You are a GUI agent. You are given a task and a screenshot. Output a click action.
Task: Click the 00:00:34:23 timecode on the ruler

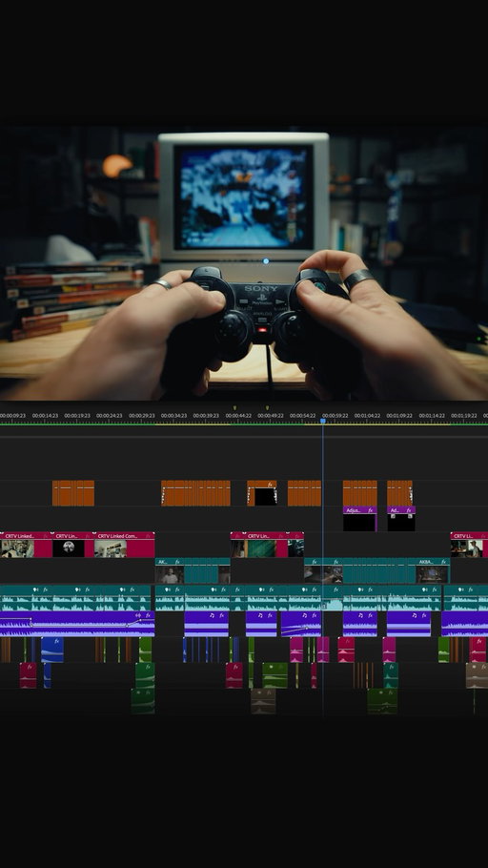(x=173, y=415)
